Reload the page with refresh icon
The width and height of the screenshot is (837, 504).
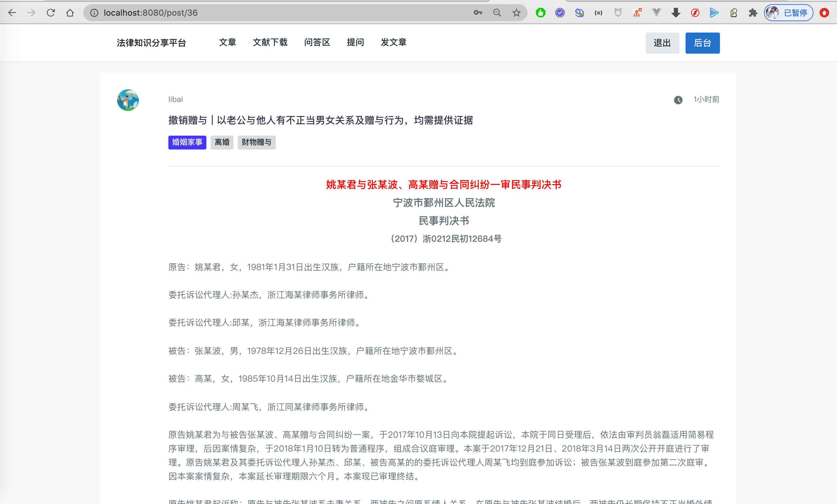[51, 13]
